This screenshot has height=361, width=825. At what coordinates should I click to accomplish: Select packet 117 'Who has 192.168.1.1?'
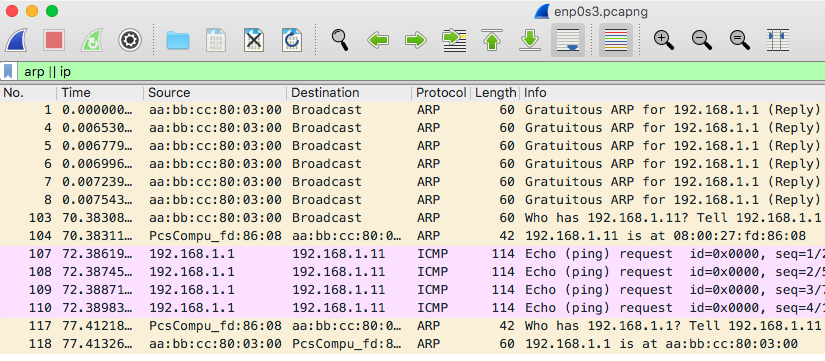click(x=412, y=326)
